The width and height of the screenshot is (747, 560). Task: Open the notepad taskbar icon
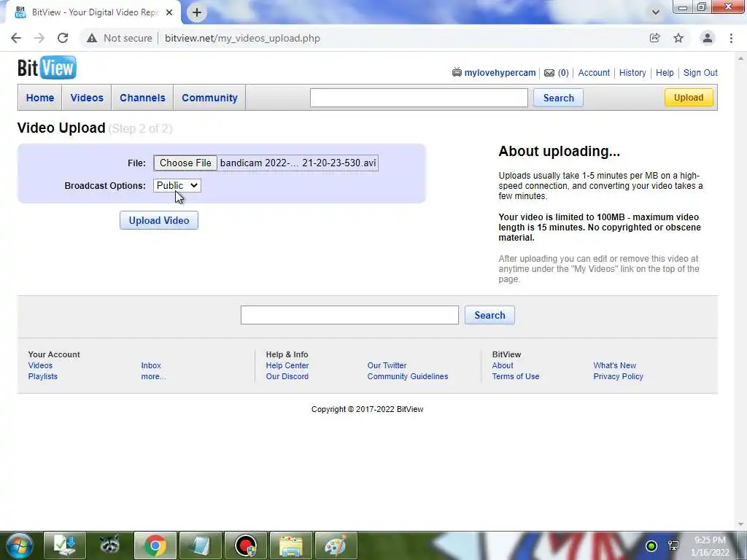pos(201,545)
